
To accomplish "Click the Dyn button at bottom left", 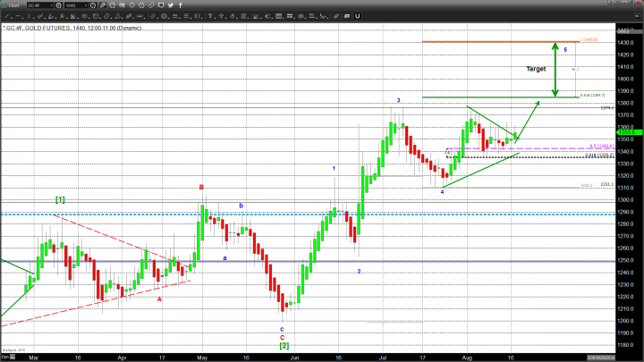I will (x=4, y=357).
